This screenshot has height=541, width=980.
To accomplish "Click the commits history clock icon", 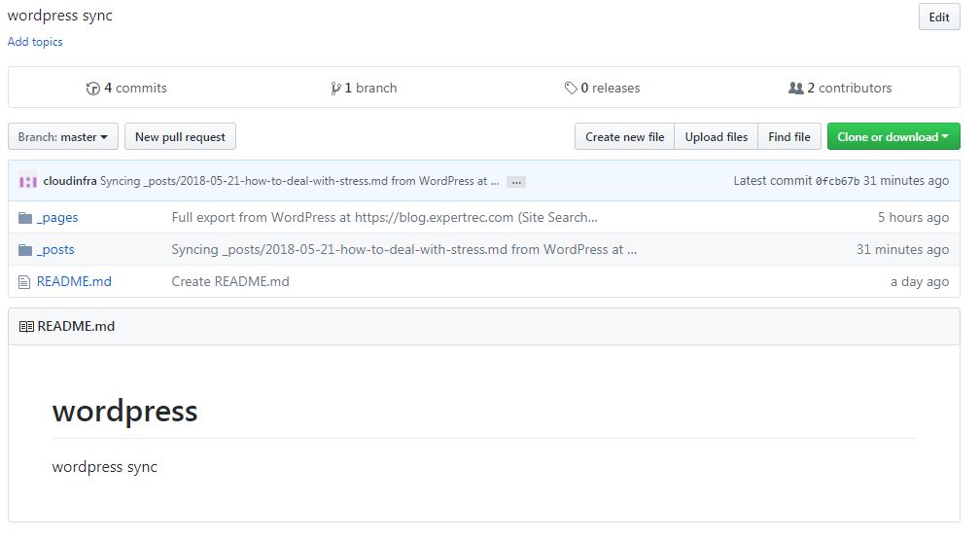I will click(93, 89).
